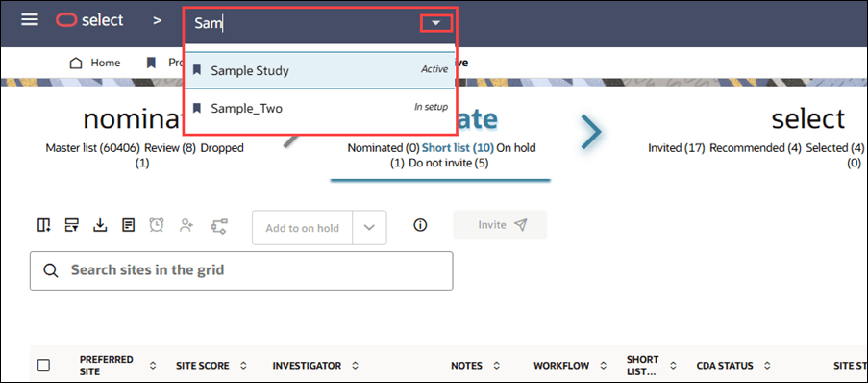
Task: Click the Home house icon
Action: click(76, 63)
